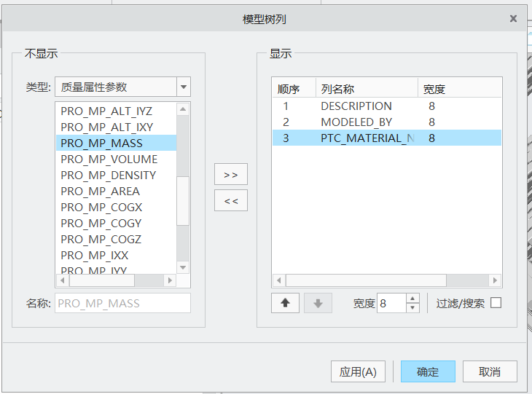
Task: Click the 应用(A) button
Action: click(x=358, y=371)
